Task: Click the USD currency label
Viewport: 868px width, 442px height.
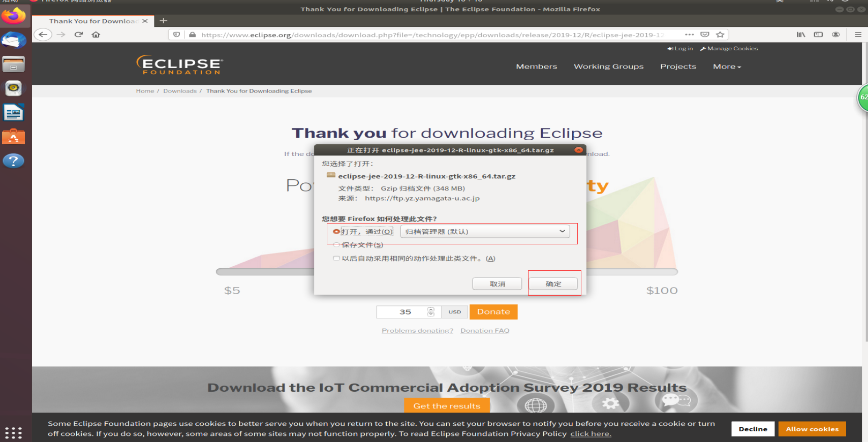Action: coord(455,312)
